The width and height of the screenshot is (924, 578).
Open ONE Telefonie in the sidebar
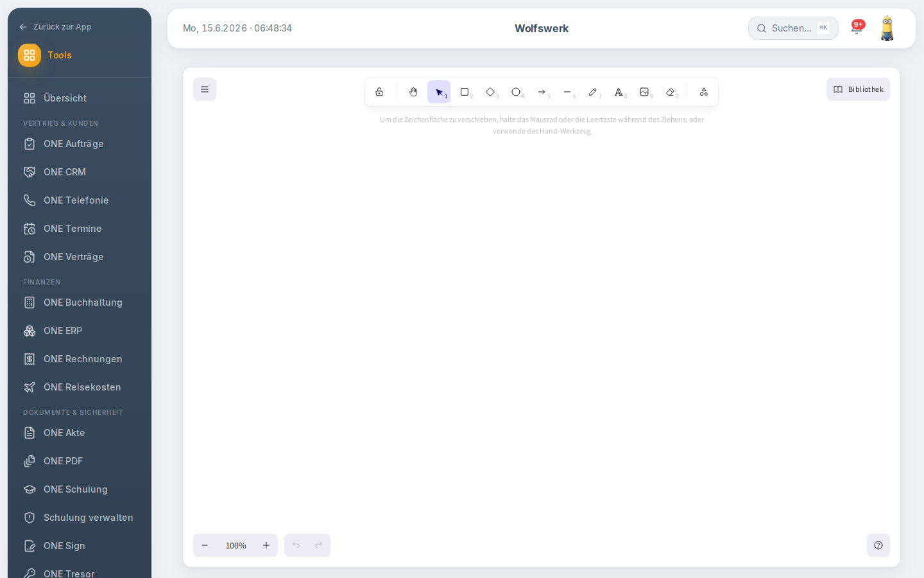click(80, 200)
